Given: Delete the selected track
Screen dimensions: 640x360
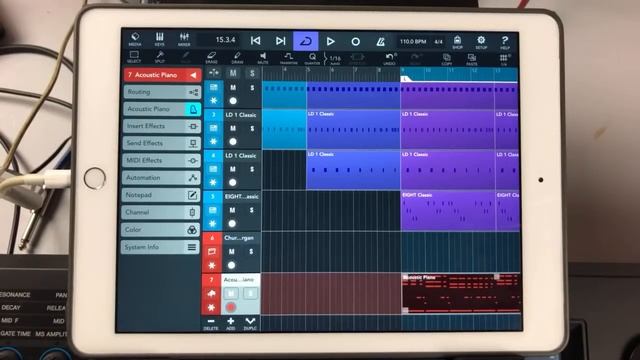Looking at the screenshot, I should pyautogui.click(x=211, y=324).
